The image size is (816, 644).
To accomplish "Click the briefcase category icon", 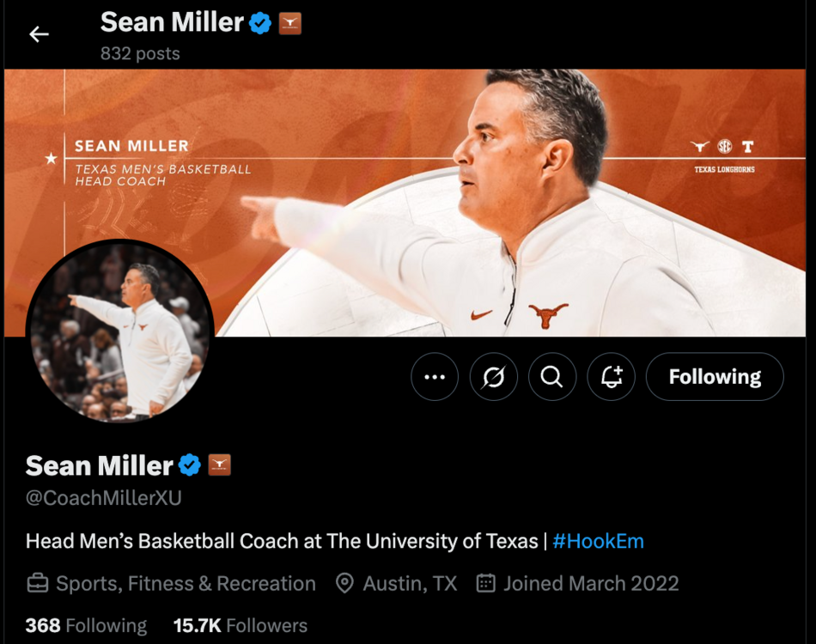I will [37, 584].
